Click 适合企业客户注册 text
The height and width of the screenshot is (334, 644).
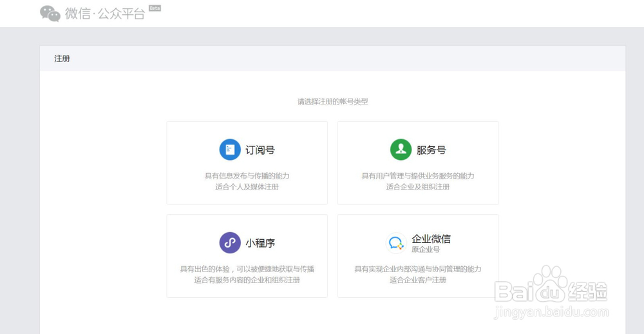click(418, 280)
